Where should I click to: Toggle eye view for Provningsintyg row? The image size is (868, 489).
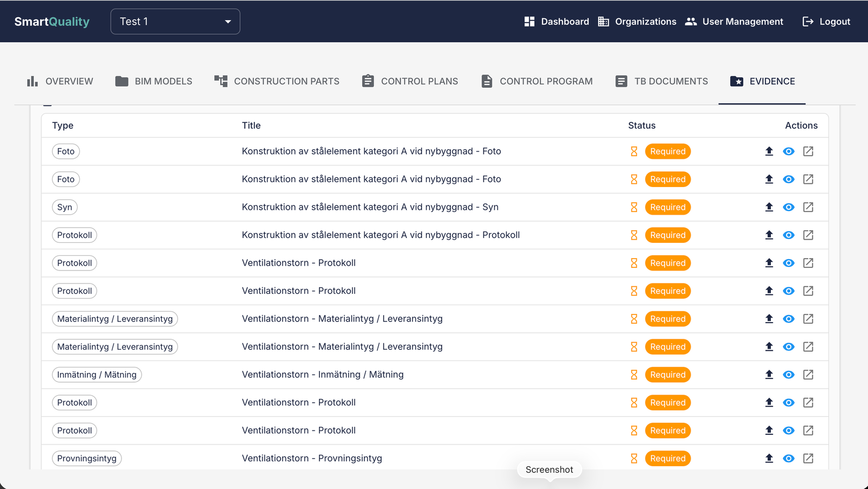(789, 458)
